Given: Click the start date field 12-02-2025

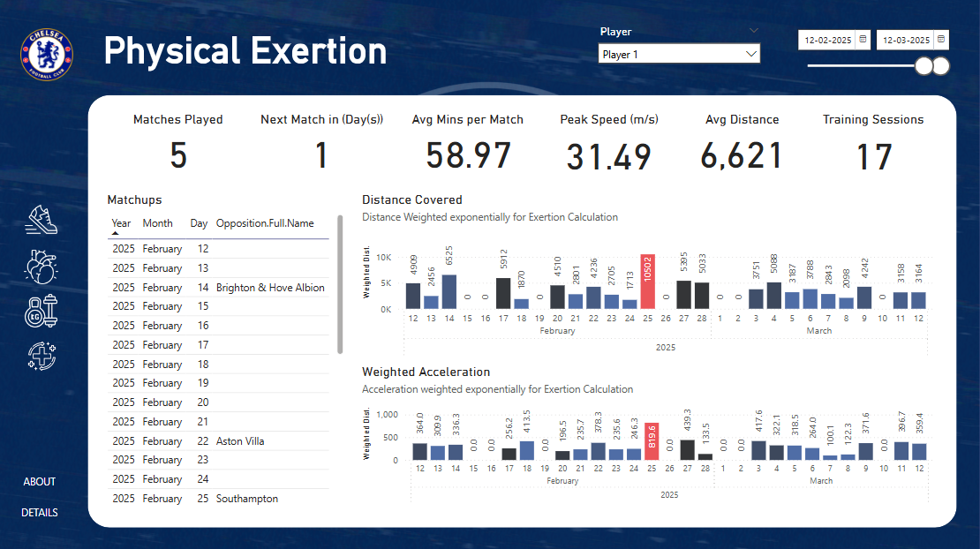Looking at the screenshot, I should click(x=827, y=40).
